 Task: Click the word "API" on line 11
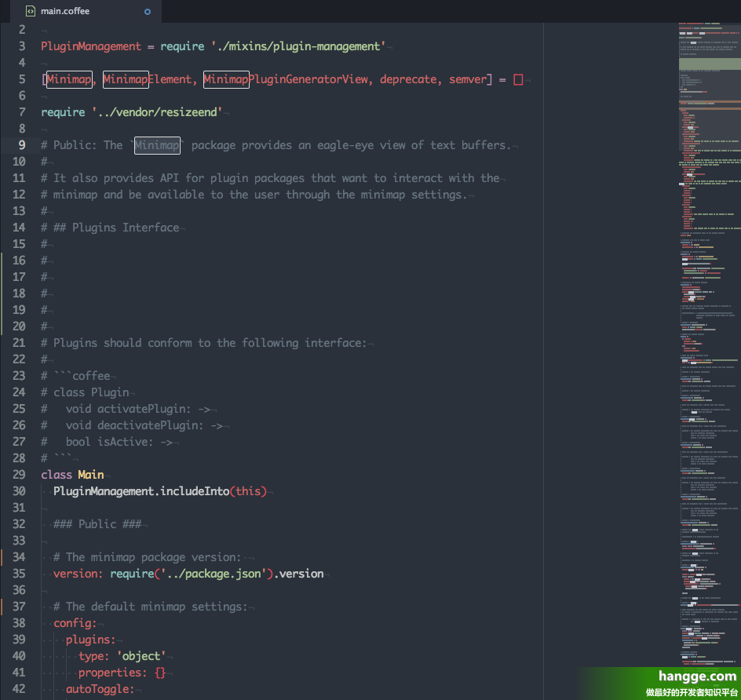point(170,178)
